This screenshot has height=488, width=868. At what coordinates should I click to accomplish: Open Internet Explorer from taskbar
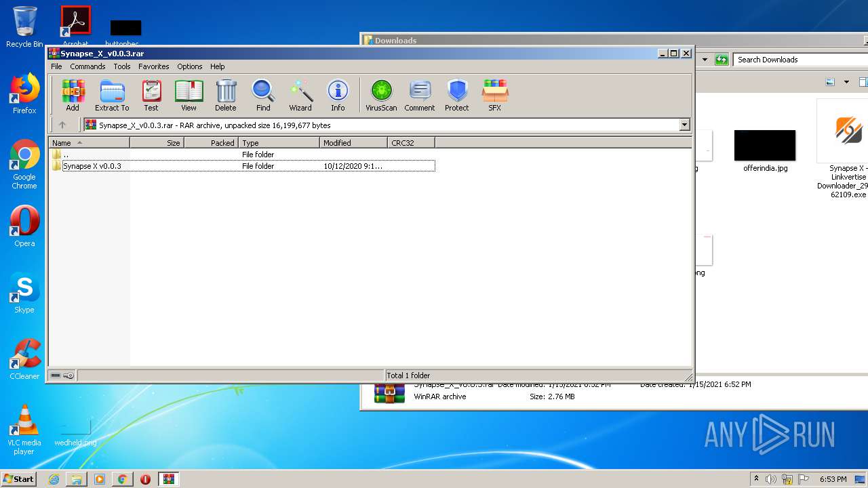pos(54,479)
